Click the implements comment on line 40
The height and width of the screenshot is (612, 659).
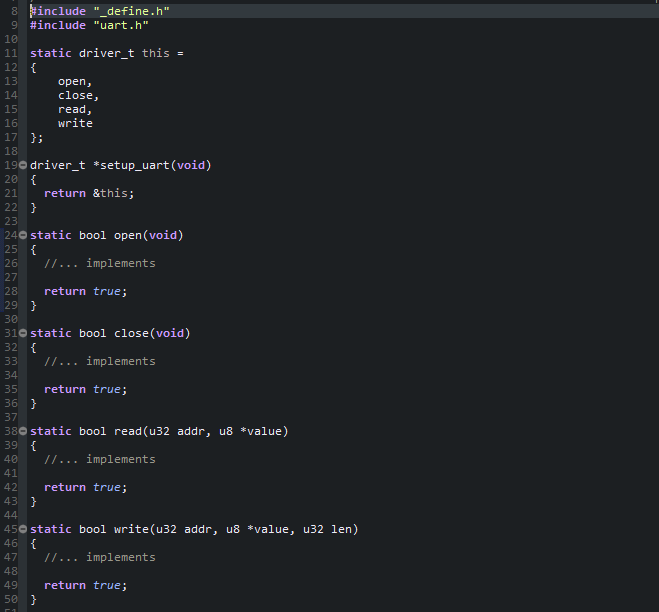pos(100,459)
